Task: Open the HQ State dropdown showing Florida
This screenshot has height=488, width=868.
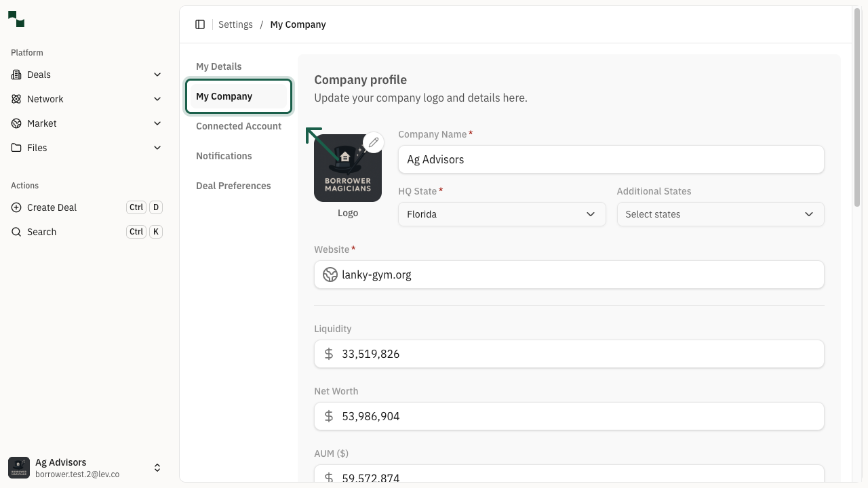Action: 502,214
